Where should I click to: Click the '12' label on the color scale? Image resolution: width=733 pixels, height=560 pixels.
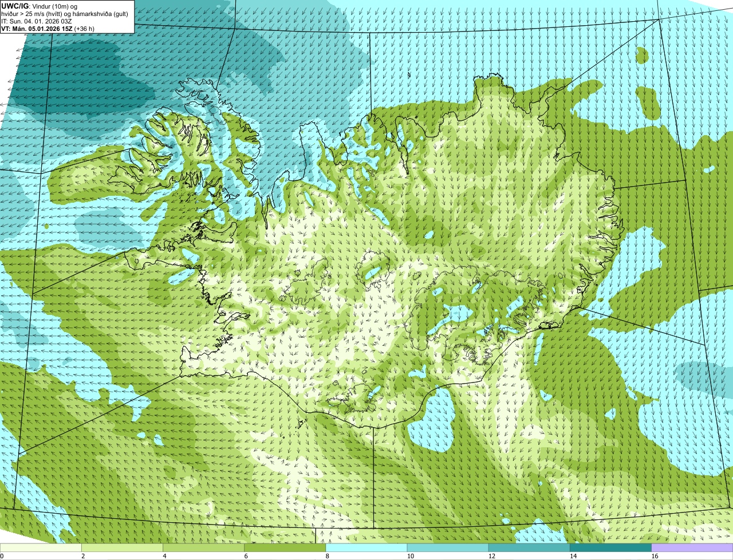[491, 556]
